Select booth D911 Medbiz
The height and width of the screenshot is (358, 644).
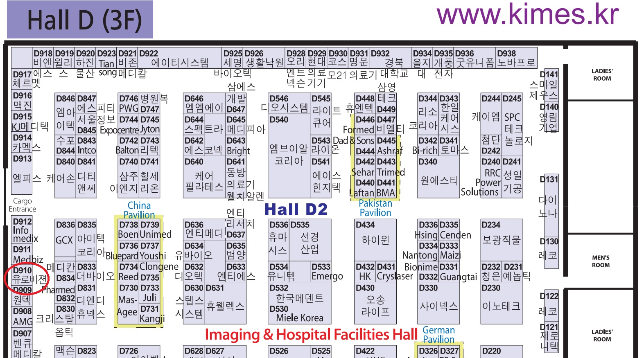click(x=22, y=254)
